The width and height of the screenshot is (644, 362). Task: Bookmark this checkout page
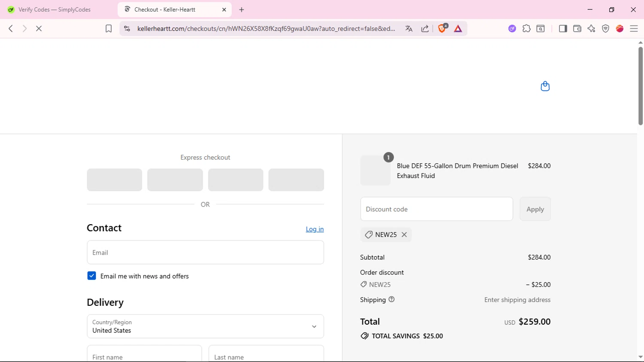109,29
